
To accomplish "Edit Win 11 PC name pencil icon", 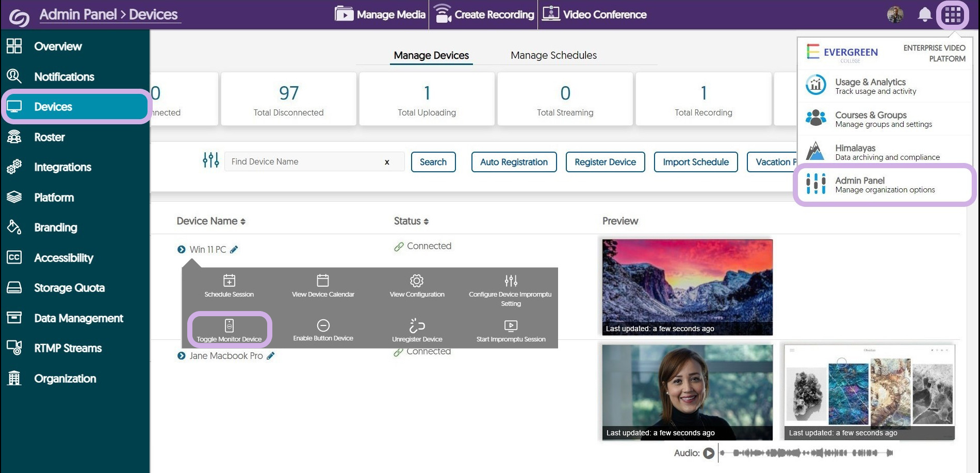I will pos(234,250).
